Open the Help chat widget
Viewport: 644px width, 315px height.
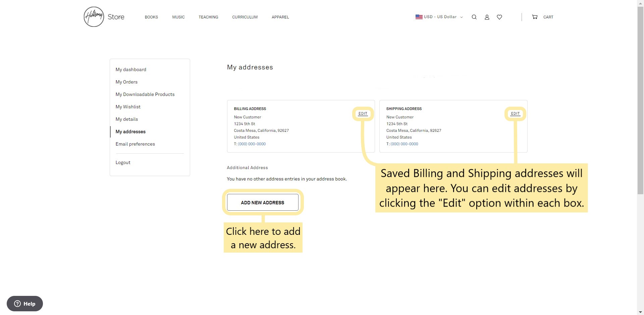coord(25,304)
